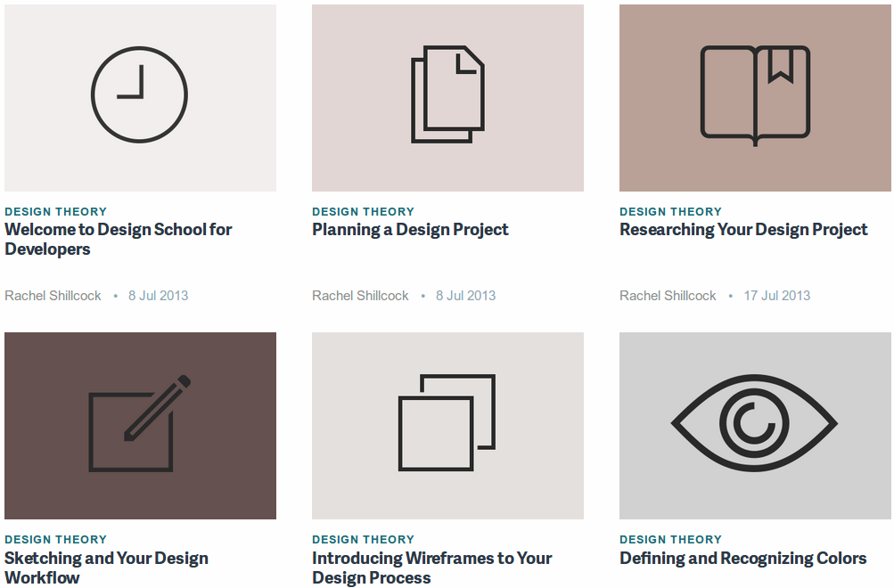Click Rachel Shillcock under Planning a Design Project
The image size is (894, 588).
click(360, 295)
